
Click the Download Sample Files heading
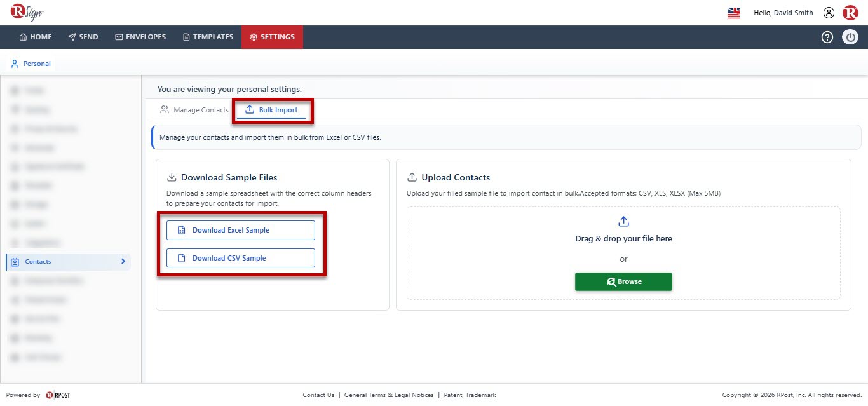[x=229, y=177]
